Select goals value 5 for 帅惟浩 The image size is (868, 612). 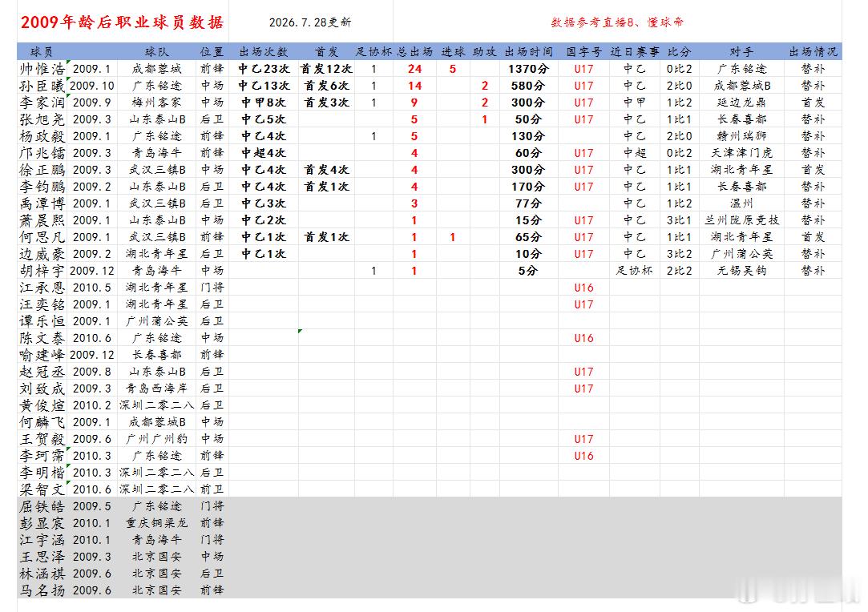tap(453, 69)
